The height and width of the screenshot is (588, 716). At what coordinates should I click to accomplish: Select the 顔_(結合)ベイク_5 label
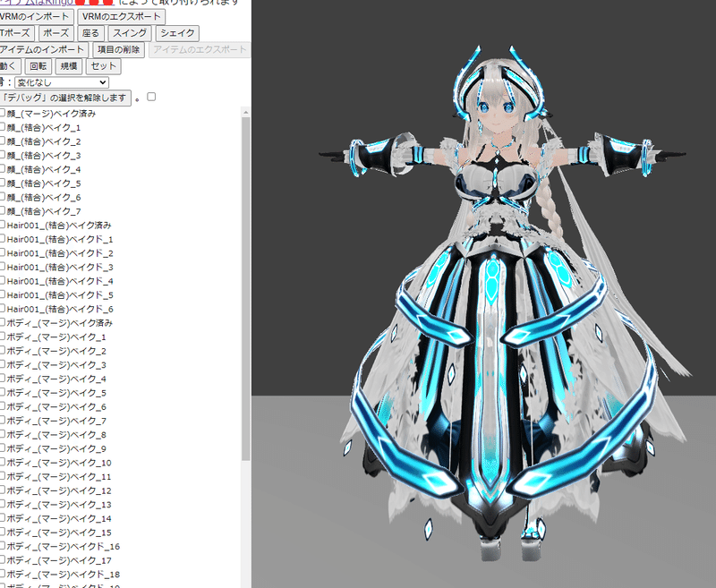tap(44, 183)
